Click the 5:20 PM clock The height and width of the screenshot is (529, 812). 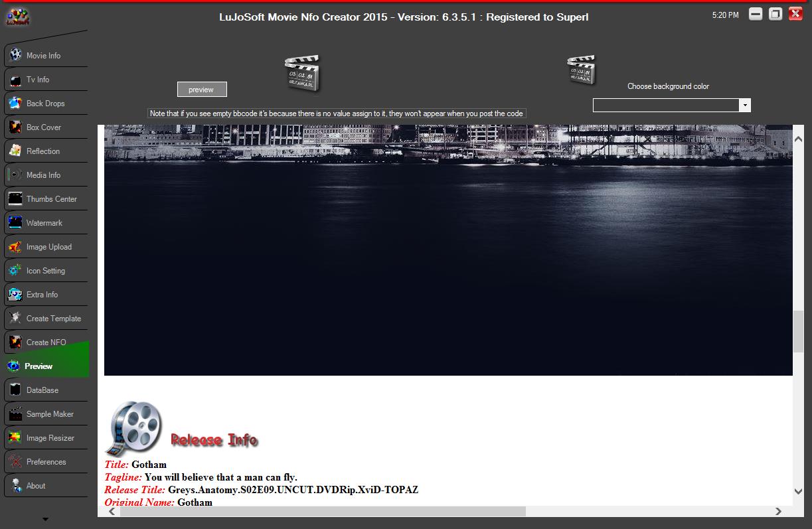click(x=725, y=15)
